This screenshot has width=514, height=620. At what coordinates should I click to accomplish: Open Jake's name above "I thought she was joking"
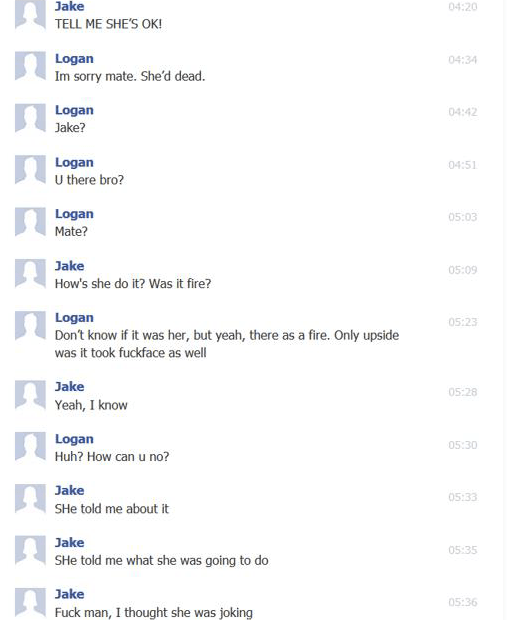[70, 594]
